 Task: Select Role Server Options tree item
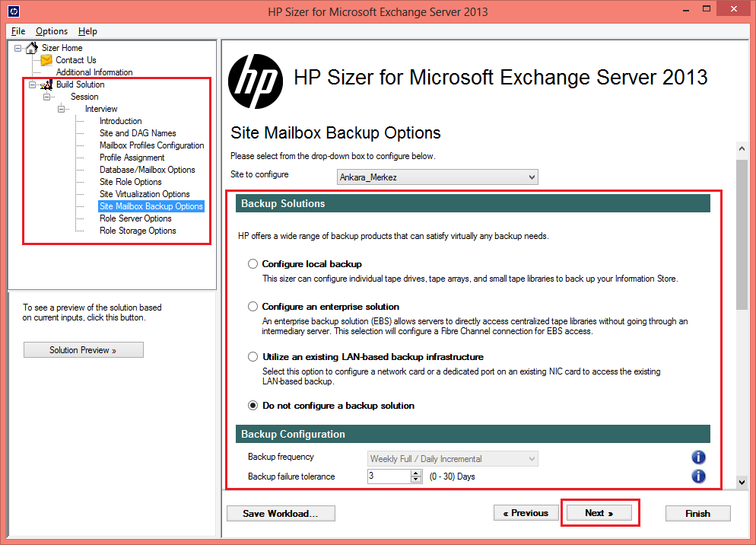[x=135, y=218]
